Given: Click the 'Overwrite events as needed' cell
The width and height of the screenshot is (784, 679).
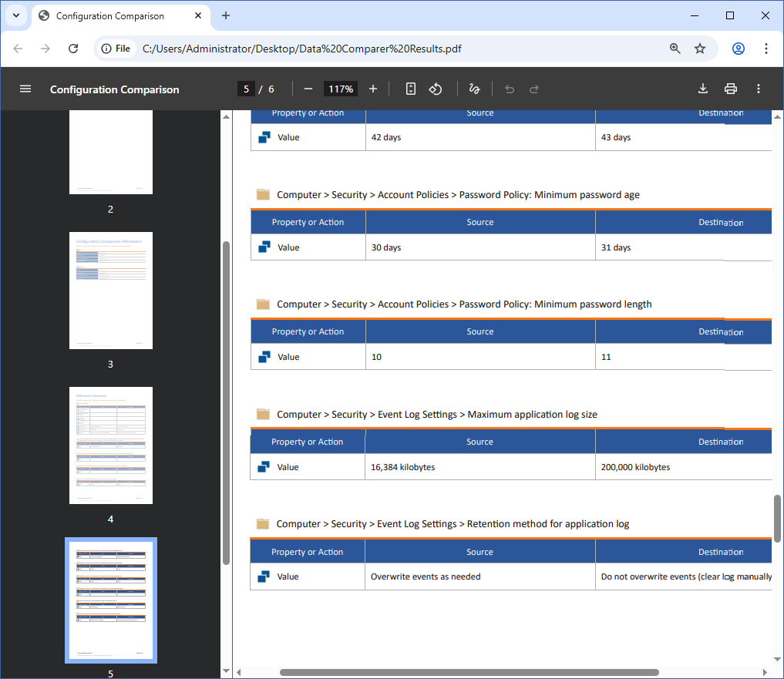Looking at the screenshot, I should (480, 576).
